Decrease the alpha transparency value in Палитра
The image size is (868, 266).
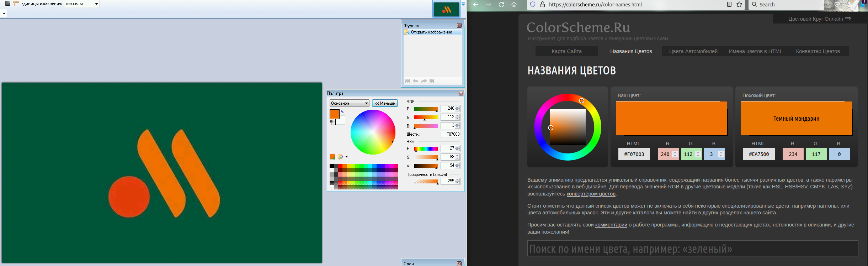458,183
